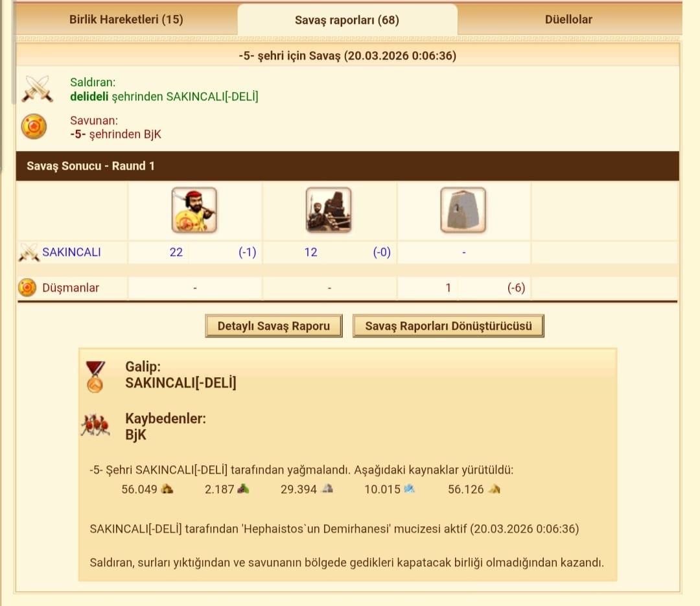Click looted wood amount 56.049

[x=139, y=489]
